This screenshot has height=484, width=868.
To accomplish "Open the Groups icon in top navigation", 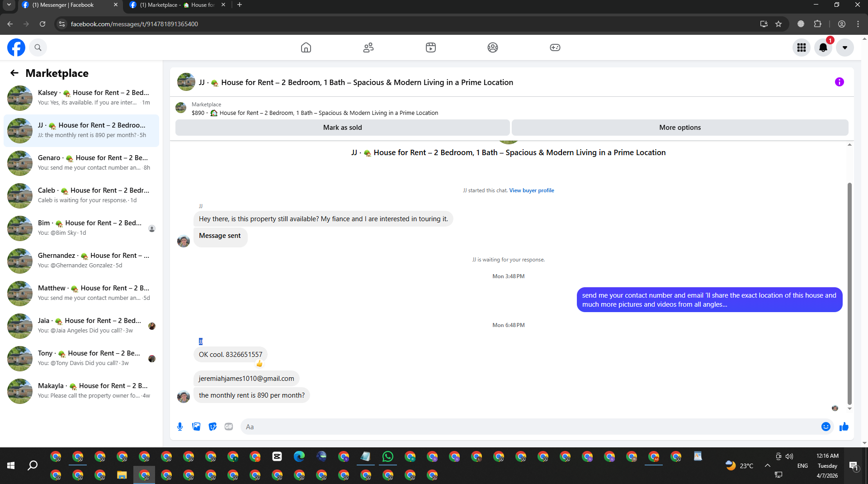I will [x=493, y=47].
